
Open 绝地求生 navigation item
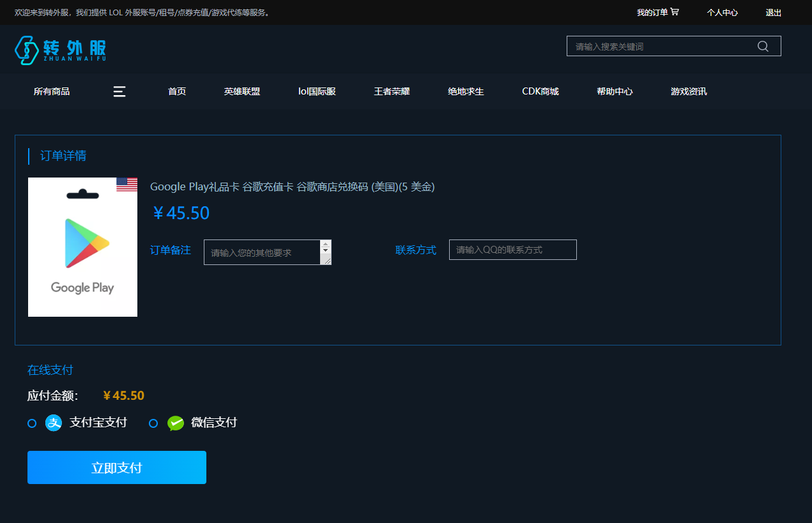(x=466, y=91)
